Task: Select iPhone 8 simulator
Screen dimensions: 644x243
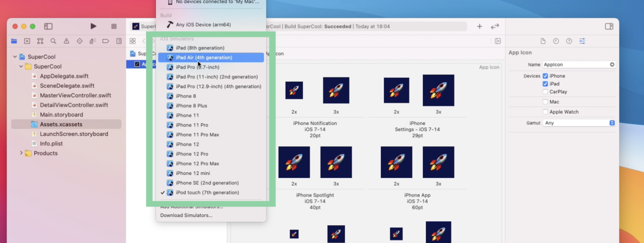Action: point(211,96)
